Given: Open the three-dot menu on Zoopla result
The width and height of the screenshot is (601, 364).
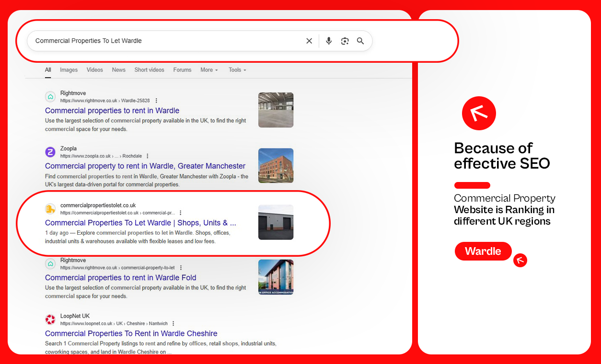Looking at the screenshot, I should point(148,156).
